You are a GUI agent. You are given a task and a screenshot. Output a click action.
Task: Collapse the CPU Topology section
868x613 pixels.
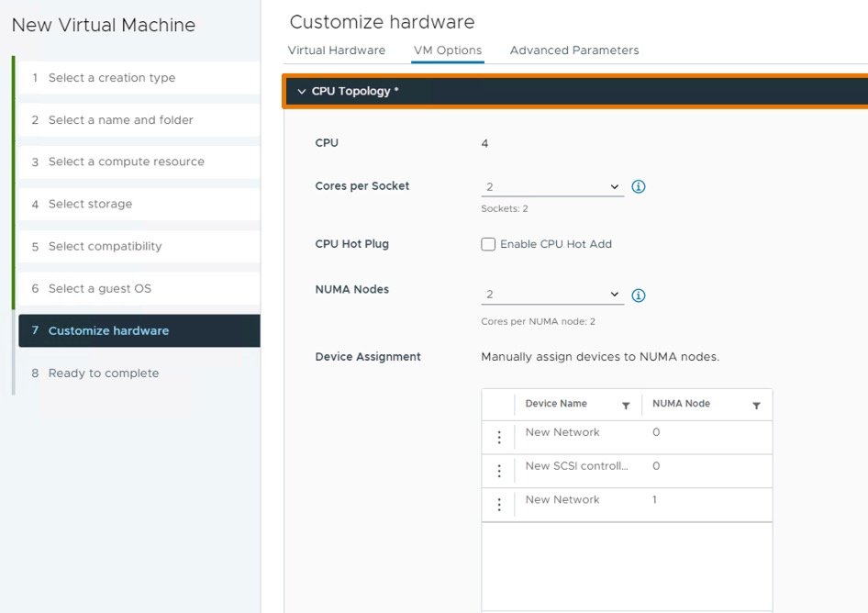pos(302,92)
